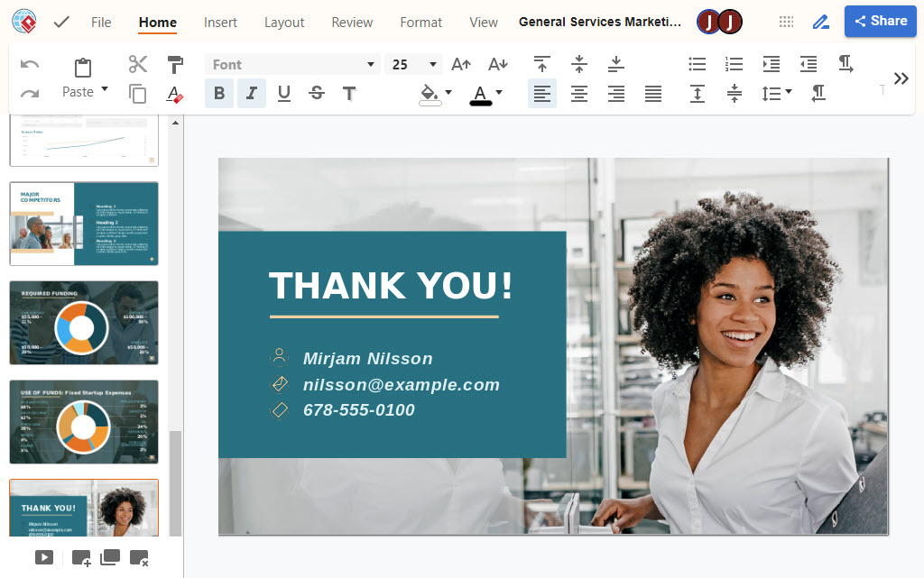Click the Cut icon
The width and height of the screenshot is (924, 578).
137,64
